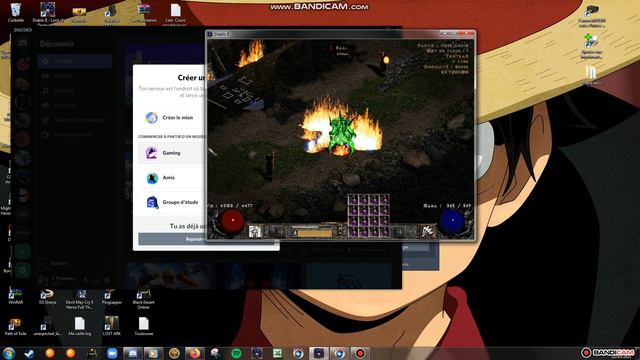Open Spotify from the taskbar
This screenshot has width=640, height=360.
[x=236, y=353]
